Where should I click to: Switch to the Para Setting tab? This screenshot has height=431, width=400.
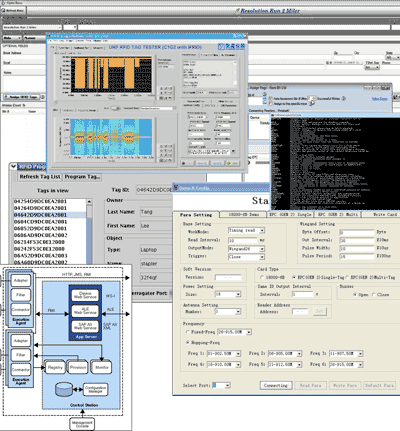coord(196,215)
